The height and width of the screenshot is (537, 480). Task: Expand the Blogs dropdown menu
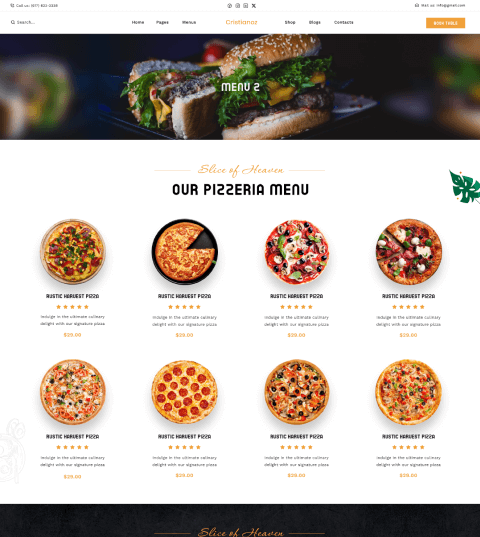click(315, 22)
